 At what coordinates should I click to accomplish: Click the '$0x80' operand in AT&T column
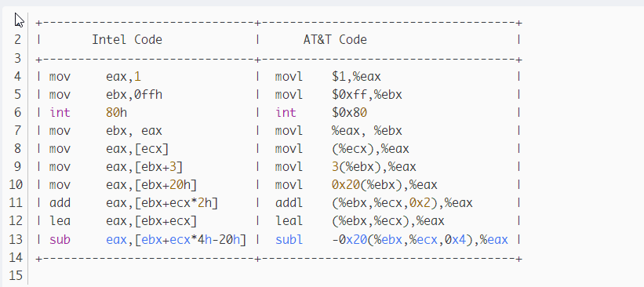tap(350, 112)
